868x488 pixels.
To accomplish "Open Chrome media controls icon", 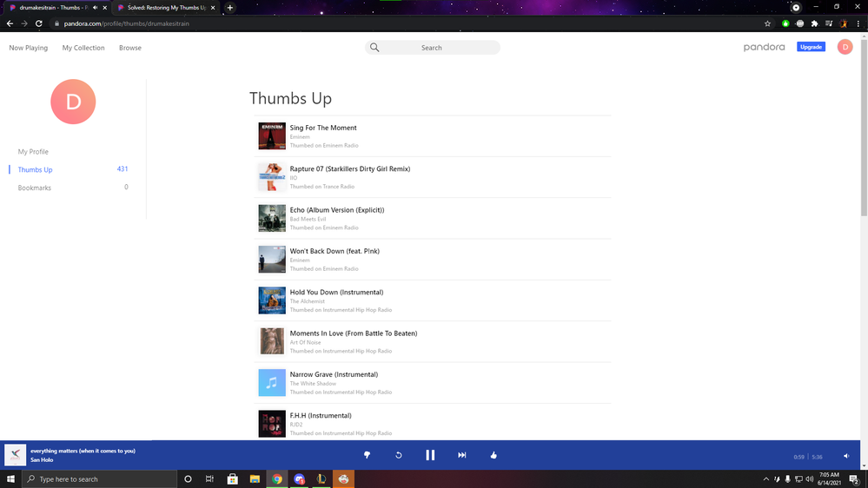I will coord(829,23).
